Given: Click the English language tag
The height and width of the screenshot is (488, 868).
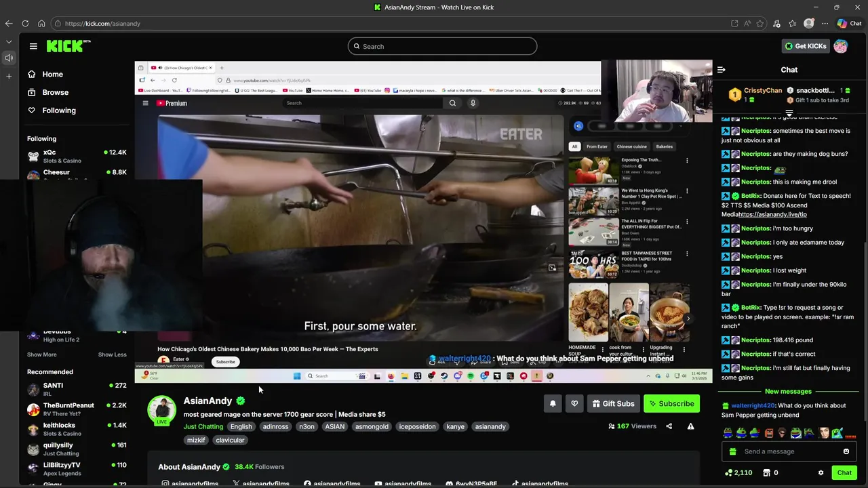Looking at the screenshot, I should point(241,427).
